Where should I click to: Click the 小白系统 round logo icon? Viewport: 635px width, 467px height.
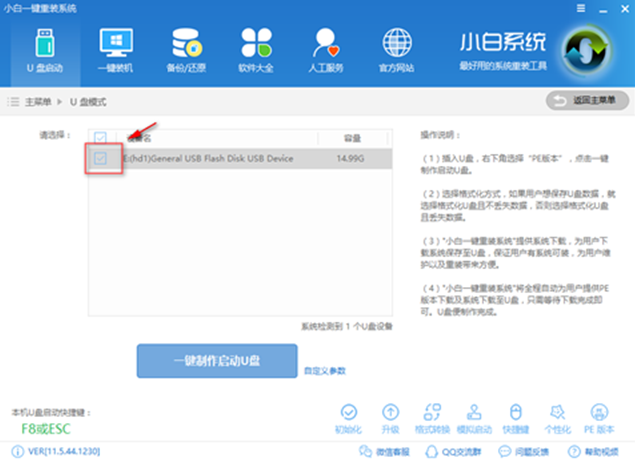(586, 51)
